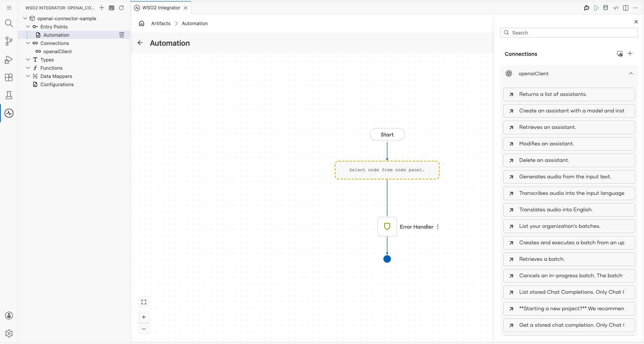Image resolution: width=644 pixels, height=344 pixels.
Task: Open more actions ellipsis in editor toolbar
Action: click(635, 7)
